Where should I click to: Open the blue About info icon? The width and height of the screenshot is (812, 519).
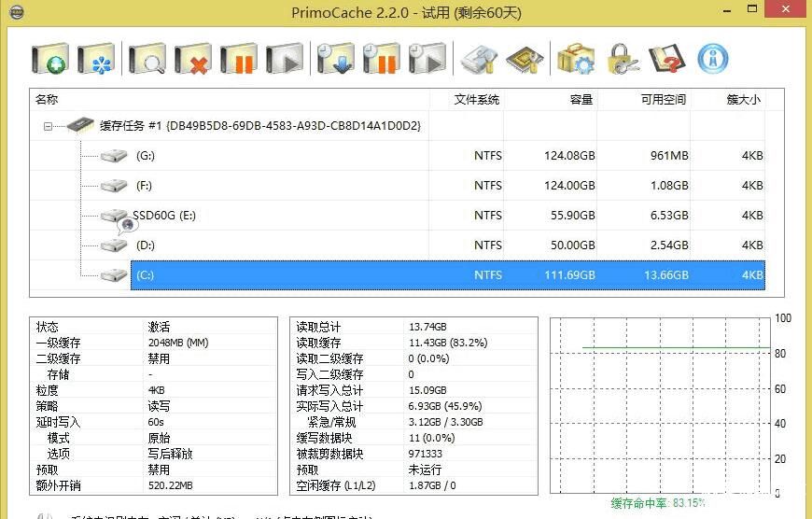[x=713, y=59]
